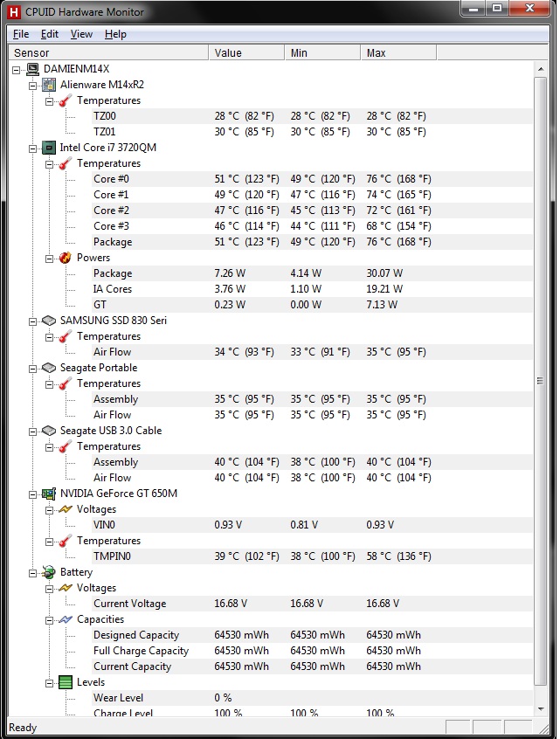This screenshot has height=739, width=560.
Task: Collapse the SAMSUNG SSD 830 Seri node
Action: [x=32, y=321]
